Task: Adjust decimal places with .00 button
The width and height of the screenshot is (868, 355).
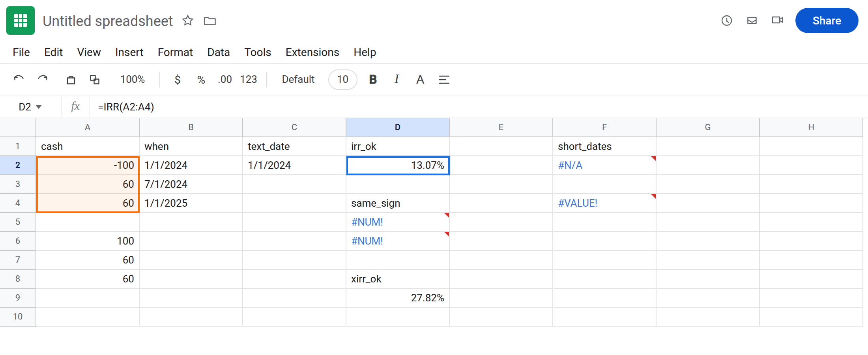Action: [225, 80]
